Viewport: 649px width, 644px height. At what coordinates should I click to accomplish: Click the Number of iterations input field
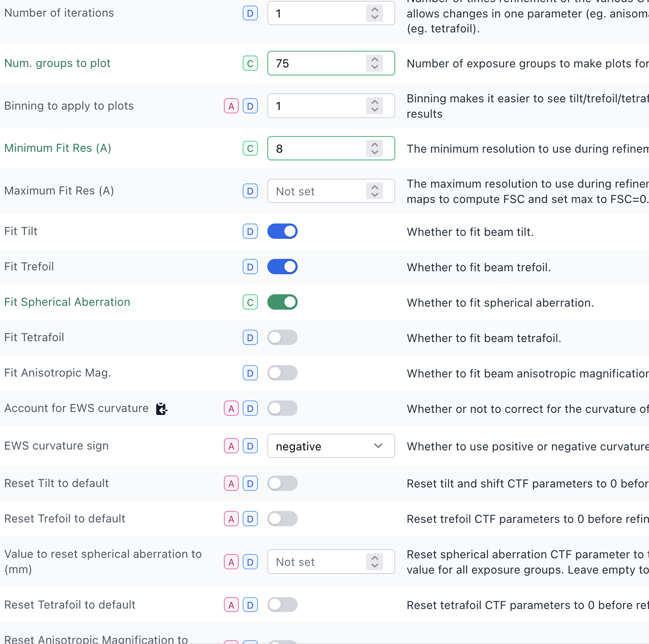331,13
